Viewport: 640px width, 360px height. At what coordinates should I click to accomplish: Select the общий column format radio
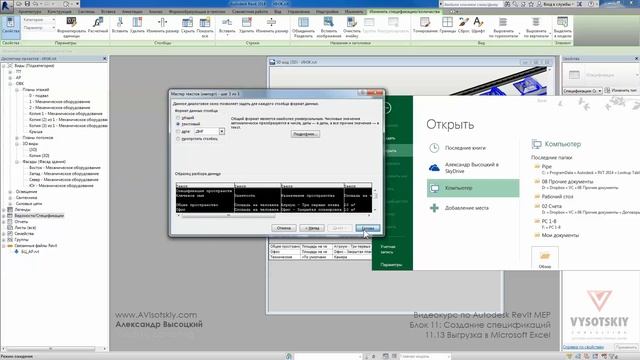(178, 118)
